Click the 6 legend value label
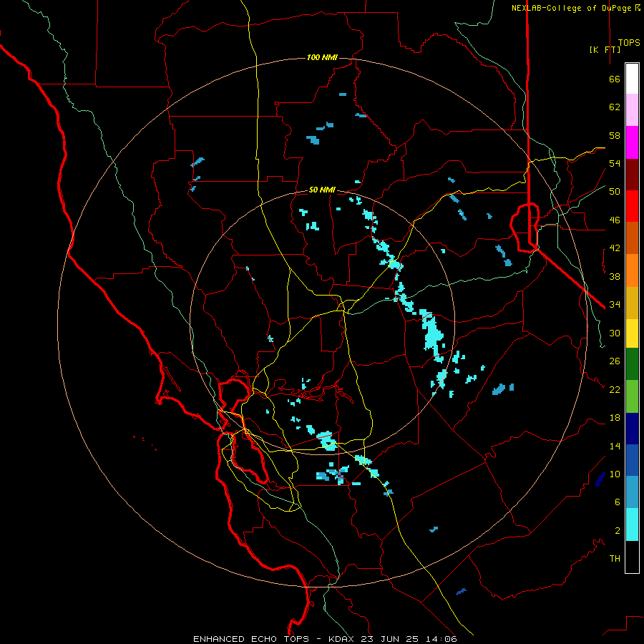 coord(618,502)
